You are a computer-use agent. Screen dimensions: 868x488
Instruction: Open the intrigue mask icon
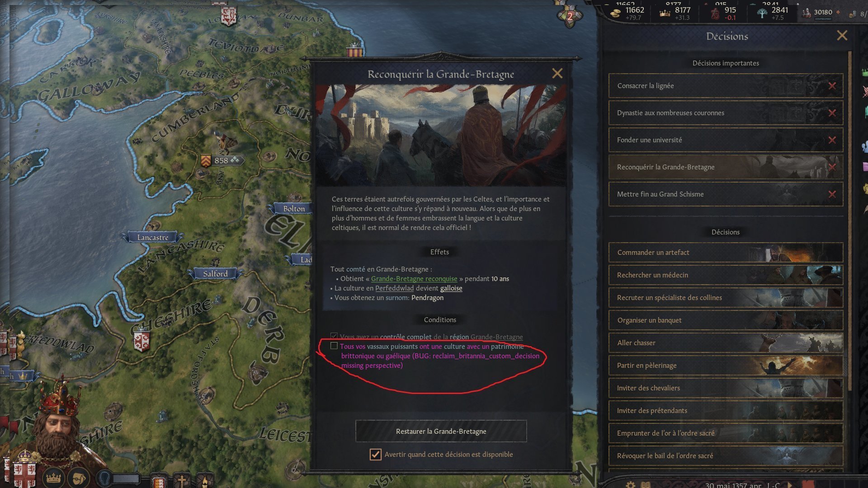78,478
